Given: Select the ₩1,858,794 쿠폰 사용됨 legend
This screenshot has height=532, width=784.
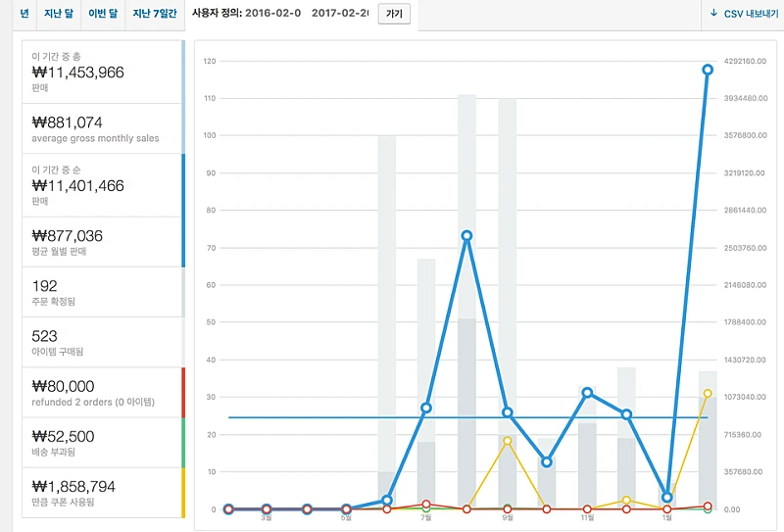Looking at the screenshot, I should coord(103,493).
